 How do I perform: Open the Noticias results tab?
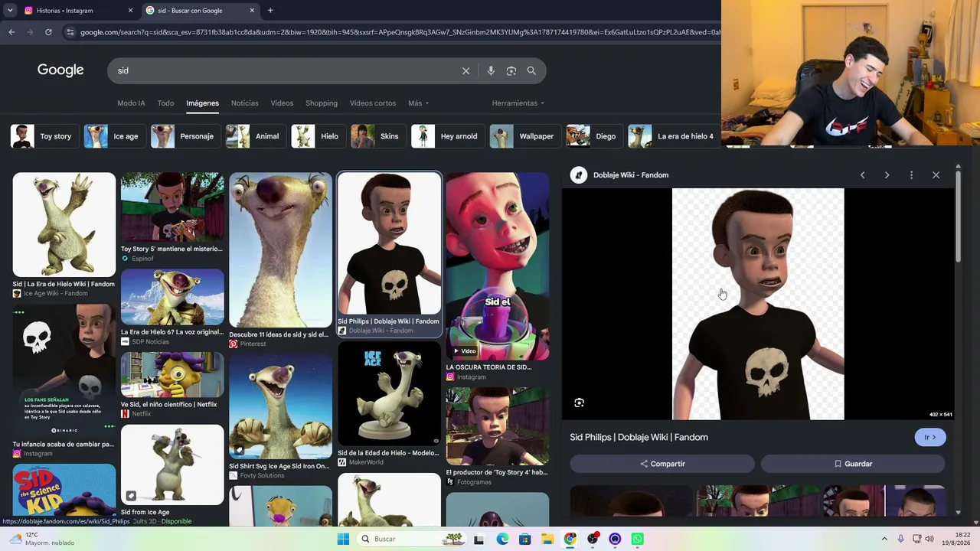[x=245, y=103]
